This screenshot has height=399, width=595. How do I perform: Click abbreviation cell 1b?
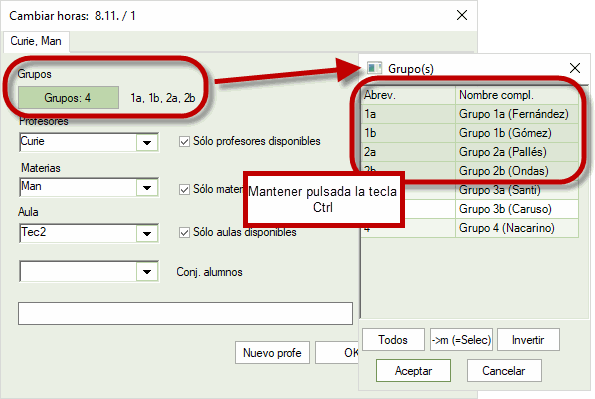[x=408, y=133]
